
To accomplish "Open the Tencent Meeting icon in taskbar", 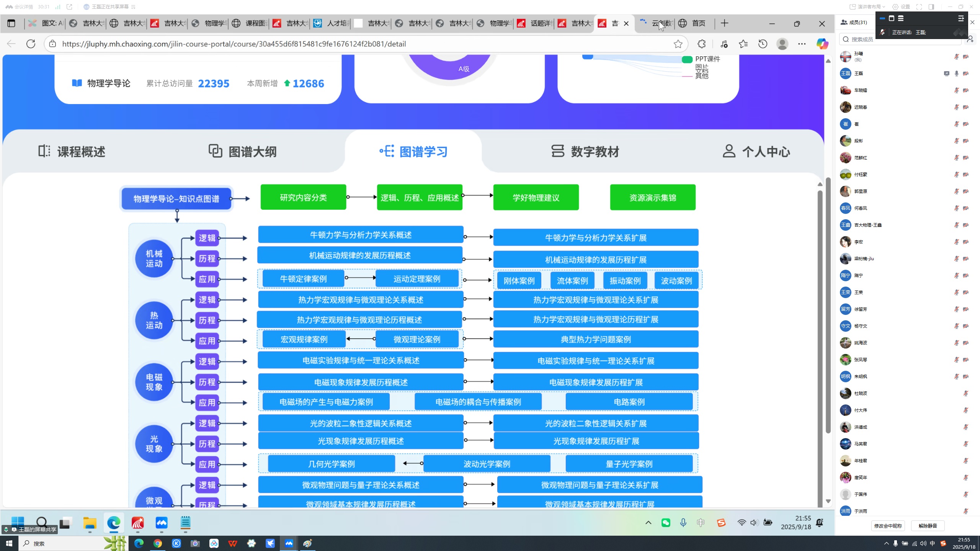I will [289, 543].
